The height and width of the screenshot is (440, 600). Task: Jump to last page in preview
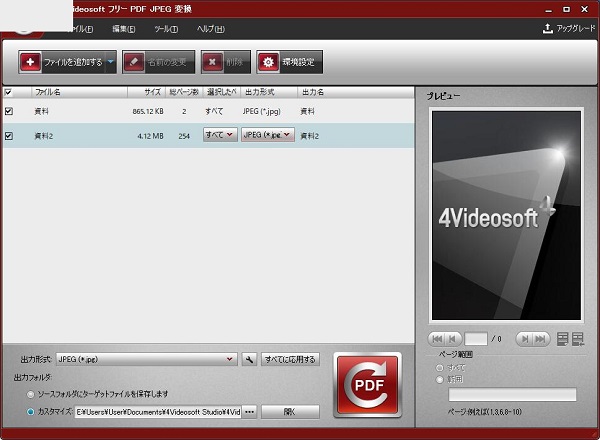541,339
